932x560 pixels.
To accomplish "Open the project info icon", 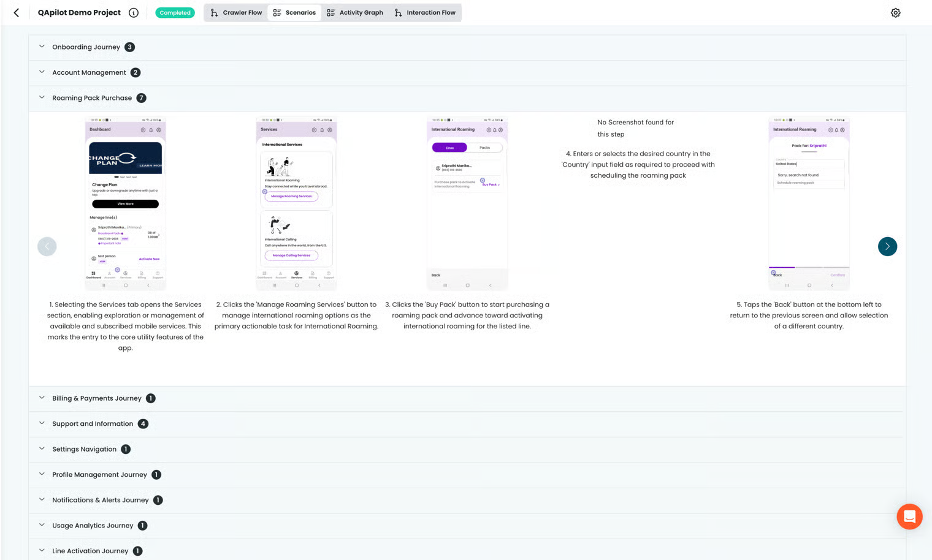I will 134,13.
